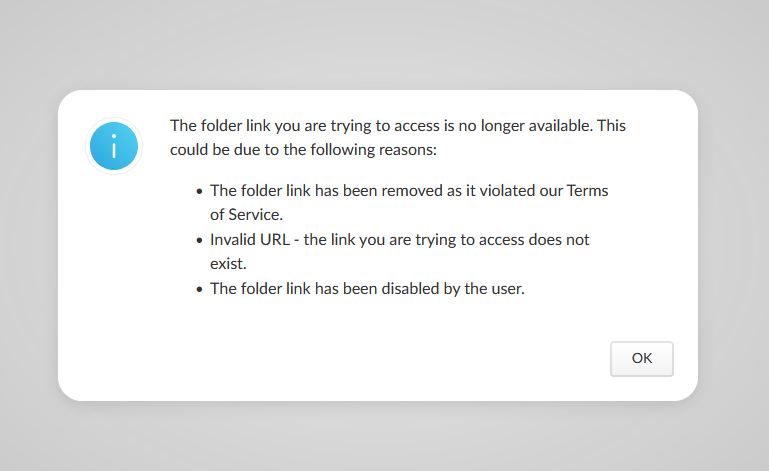
Task: Click the 'no longer available' heading sentence
Action: click(x=398, y=126)
